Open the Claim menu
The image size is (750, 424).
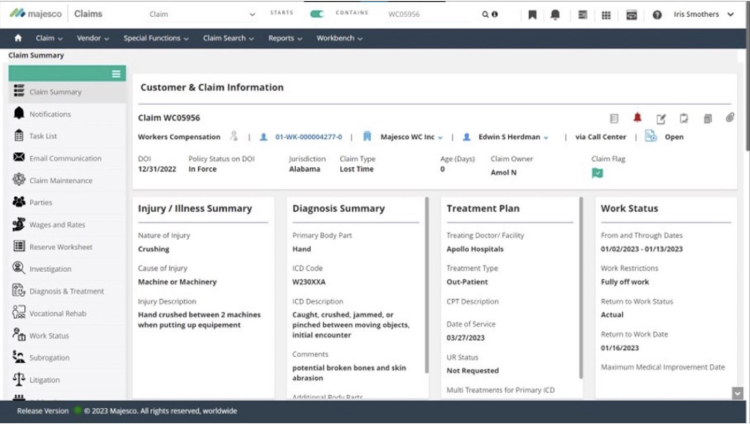point(49,38)
